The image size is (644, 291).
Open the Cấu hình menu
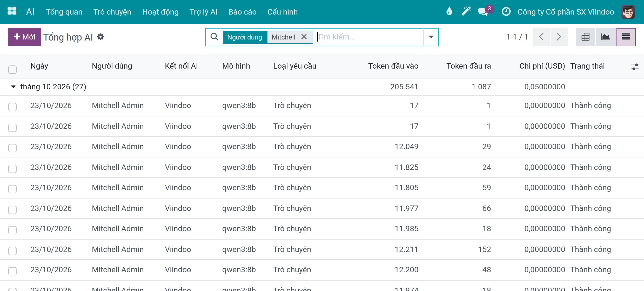tap(283, 12)
